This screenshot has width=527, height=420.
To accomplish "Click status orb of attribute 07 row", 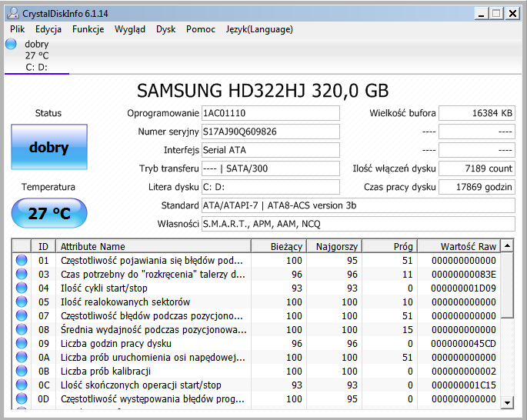I will (x=22, y=316).
